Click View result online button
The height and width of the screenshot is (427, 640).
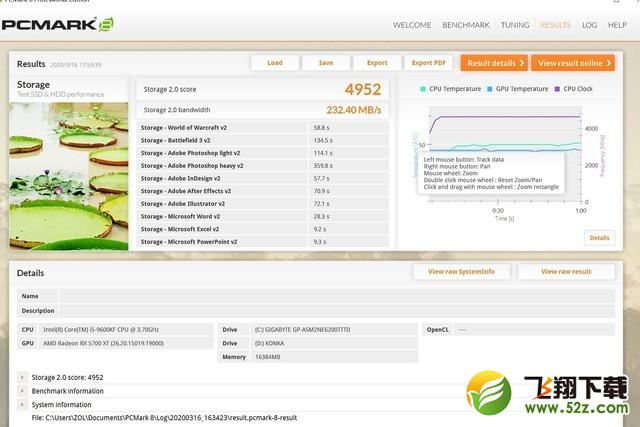point(573,63)
